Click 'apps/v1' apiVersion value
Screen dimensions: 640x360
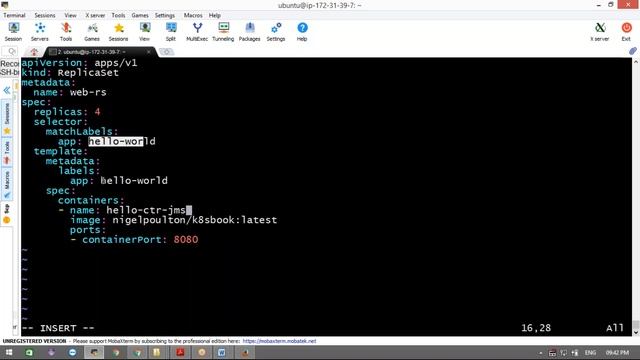click(x=116, y=63)
